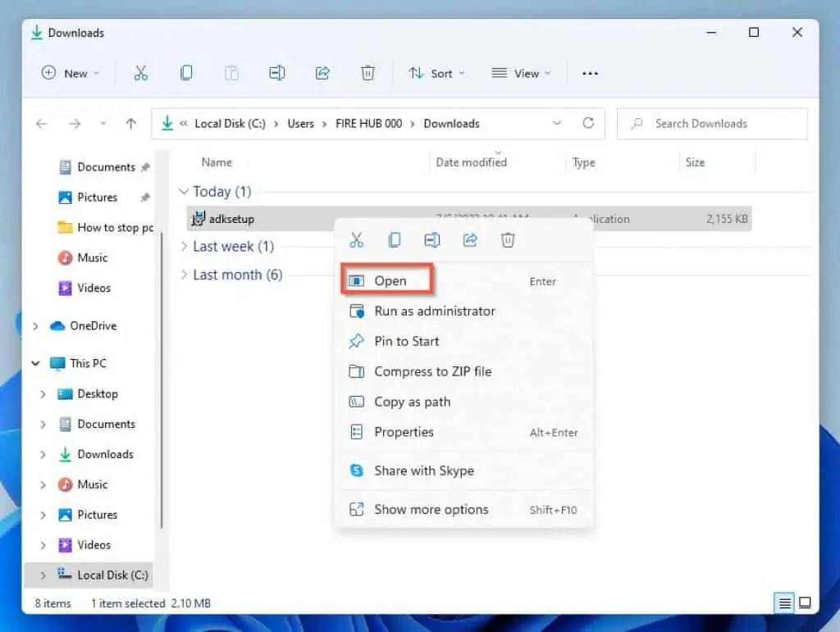Click the Cut icon in the toolbar
Viewport: 840px width, 632px height.
pos(141,73)
